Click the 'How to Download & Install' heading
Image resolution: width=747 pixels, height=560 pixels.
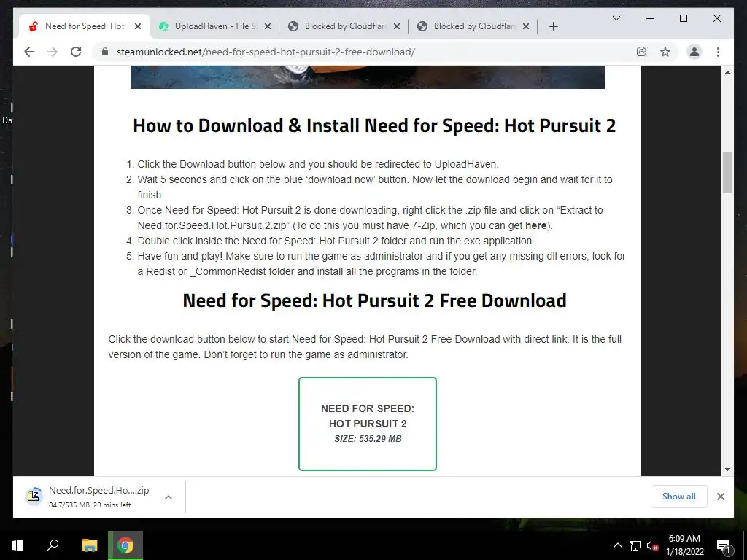tap(374, 125)
